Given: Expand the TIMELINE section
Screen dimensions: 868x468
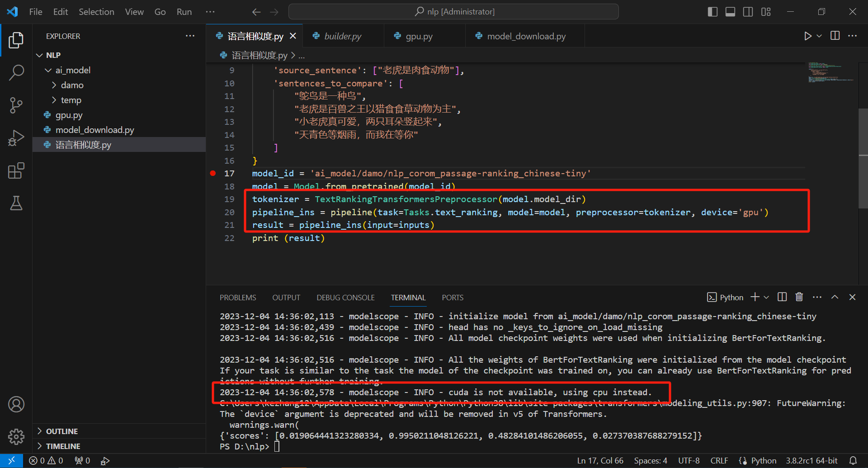Looking at the screenshot, I should point(119,446).
